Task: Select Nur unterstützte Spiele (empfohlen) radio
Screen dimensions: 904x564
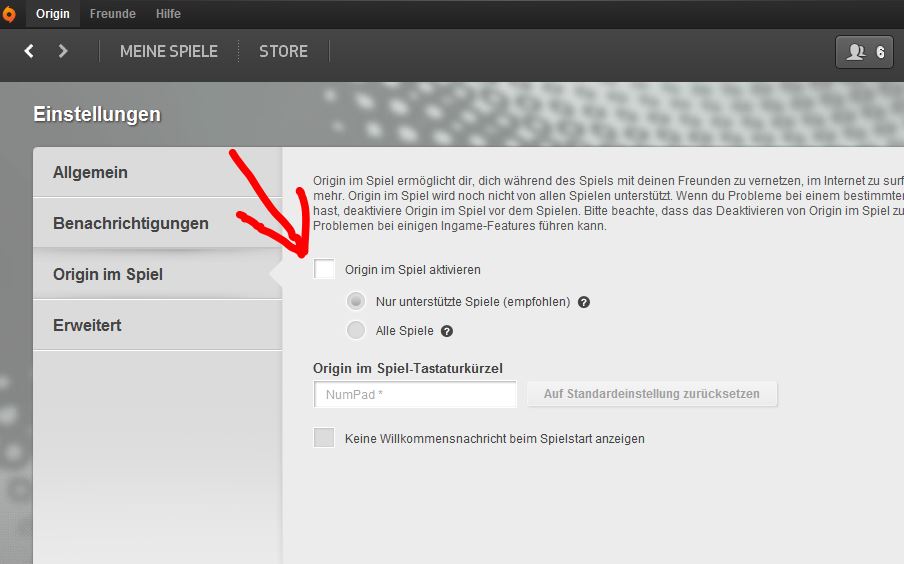Action: tap(356, 301)
